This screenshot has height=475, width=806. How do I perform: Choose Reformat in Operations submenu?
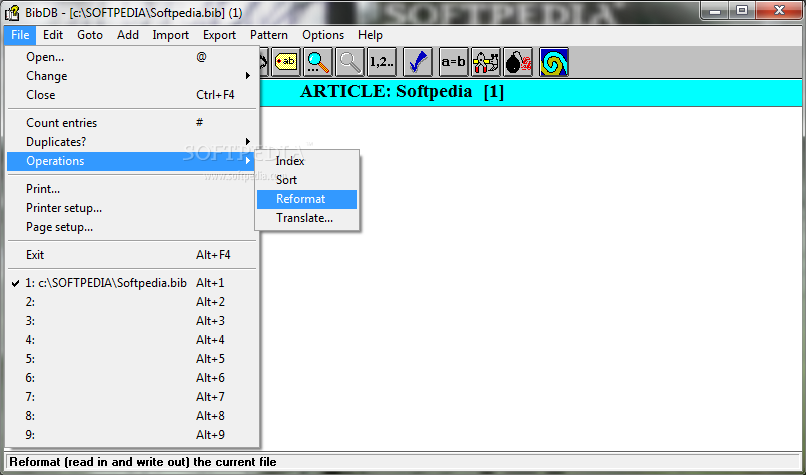307,199
